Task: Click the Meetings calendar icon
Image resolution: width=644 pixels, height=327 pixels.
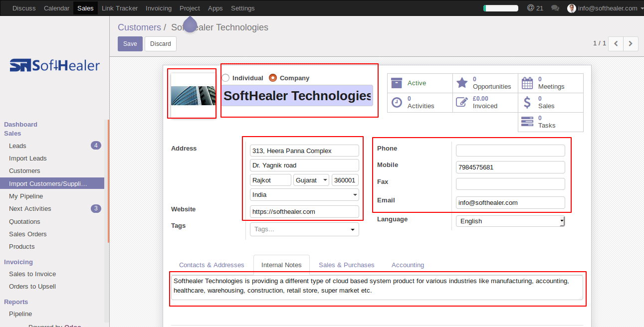Action: (x=527, y=83)
